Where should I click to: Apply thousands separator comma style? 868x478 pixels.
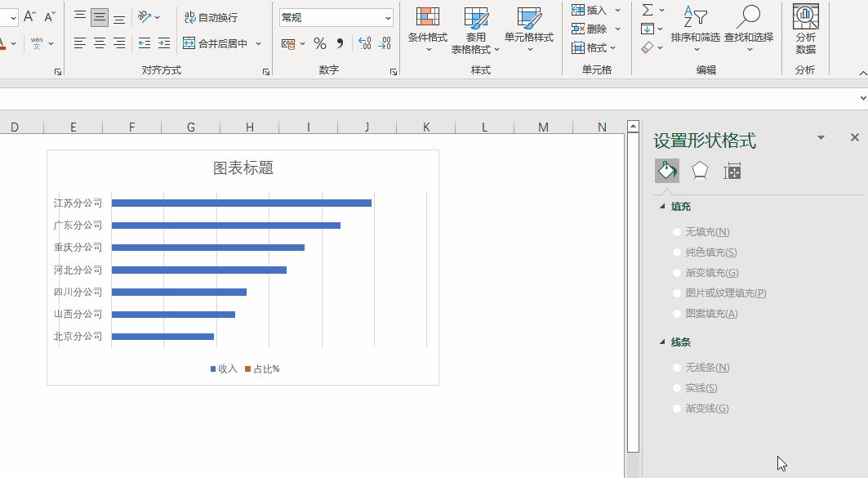(x=341, y=43)
